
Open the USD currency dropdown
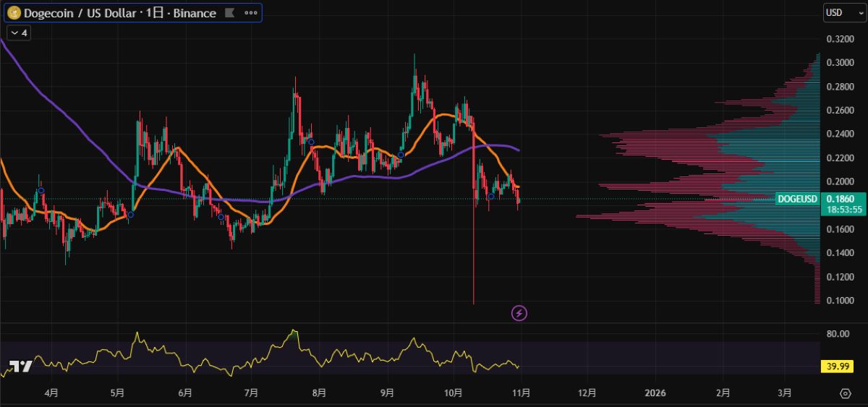click(840, 13)
